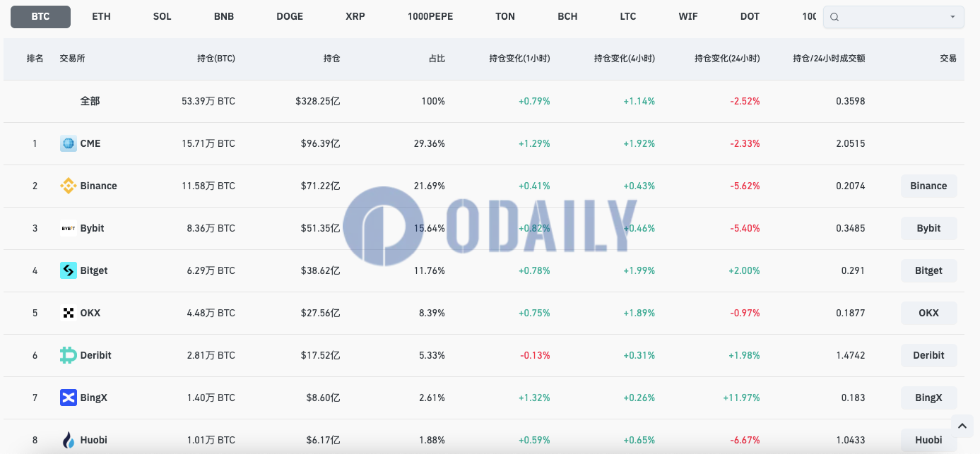Click Deribit's -0.13% 1-hour change

coord(535,355)
